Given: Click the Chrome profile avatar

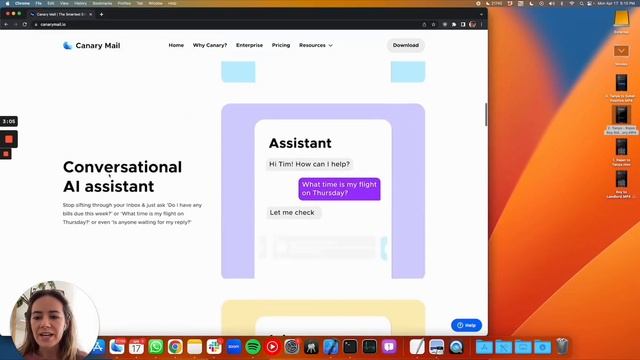Looking at the screenshot, I should (473, 24).
